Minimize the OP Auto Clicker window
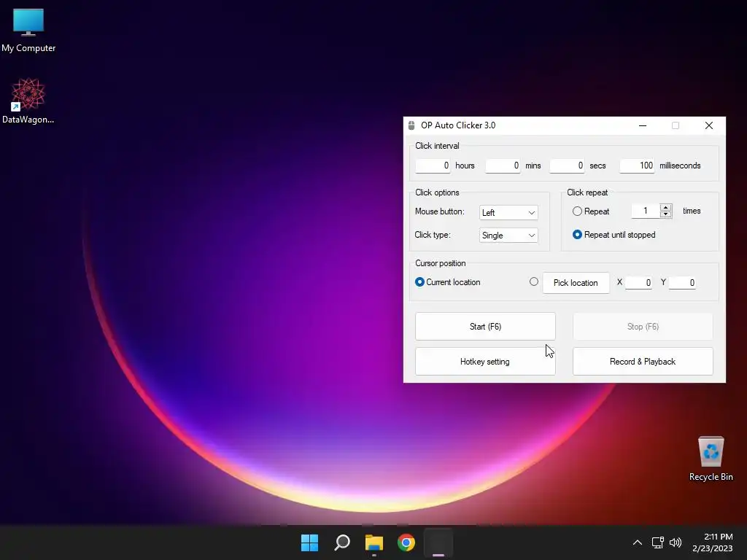Screen dimensions: 747x560 (643, 125)
